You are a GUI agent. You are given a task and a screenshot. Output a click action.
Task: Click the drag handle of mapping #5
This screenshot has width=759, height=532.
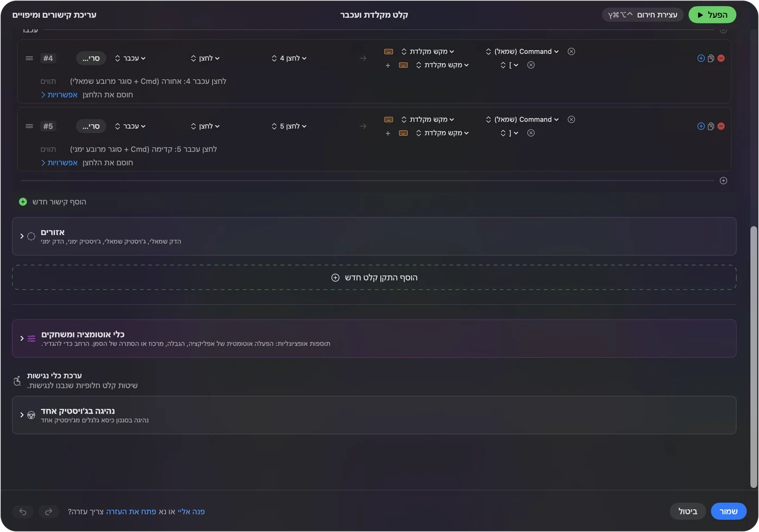click(29, 126)
